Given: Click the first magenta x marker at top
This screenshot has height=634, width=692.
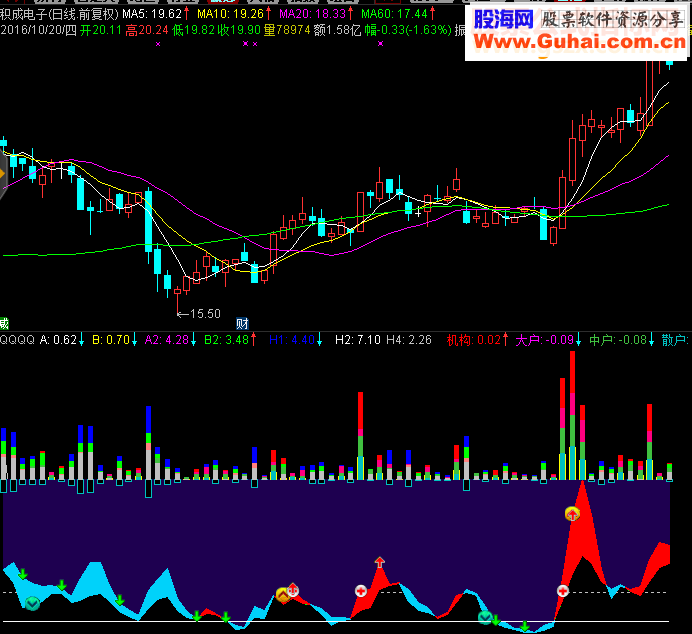Looking at the screenshot, I should click(x=158, y=44).
